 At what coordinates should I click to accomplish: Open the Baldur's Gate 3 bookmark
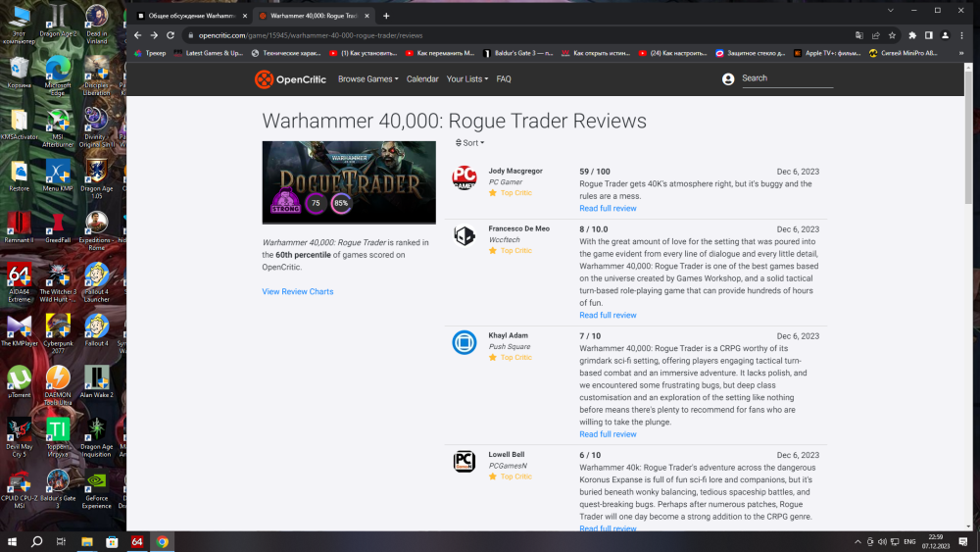coord(518,53)
